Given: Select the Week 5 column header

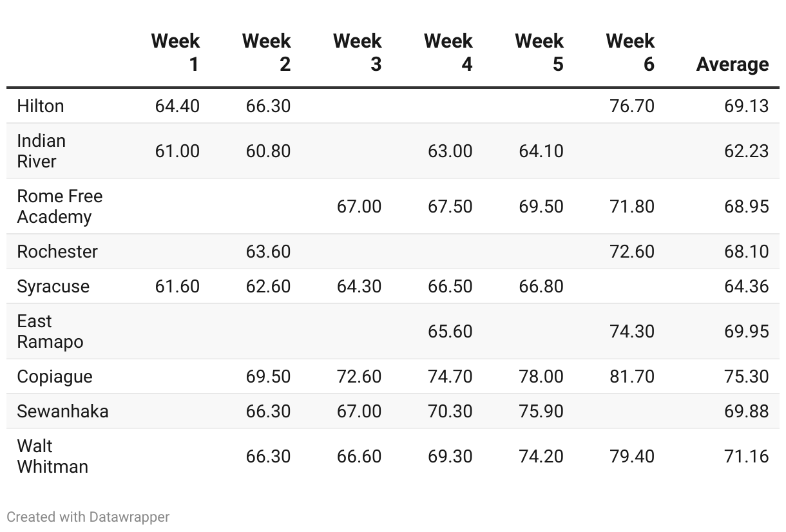Looking at the screenshot, I should 539,52.
